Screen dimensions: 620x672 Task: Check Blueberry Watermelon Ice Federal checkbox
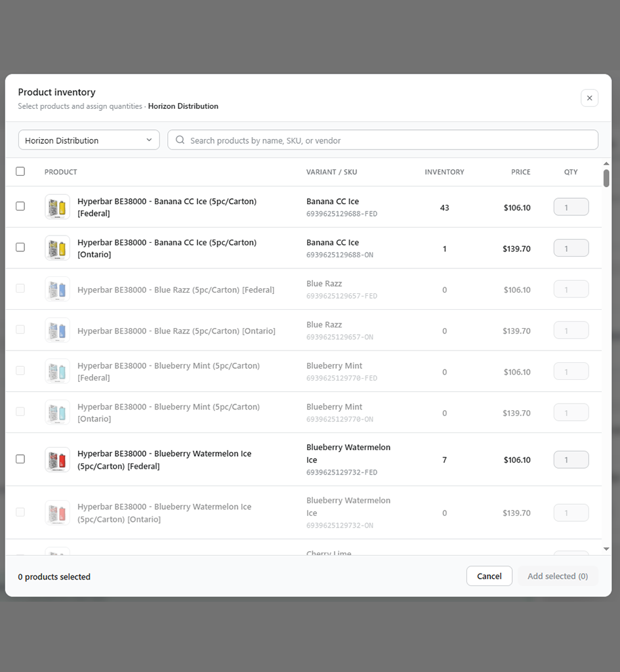click(x=20, y=459)
